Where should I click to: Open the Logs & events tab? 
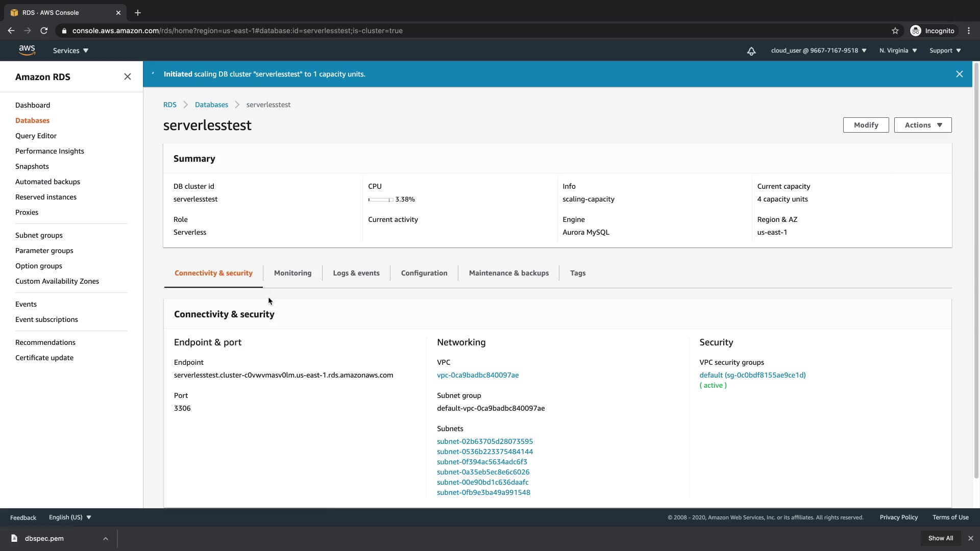tap(356, 273)
